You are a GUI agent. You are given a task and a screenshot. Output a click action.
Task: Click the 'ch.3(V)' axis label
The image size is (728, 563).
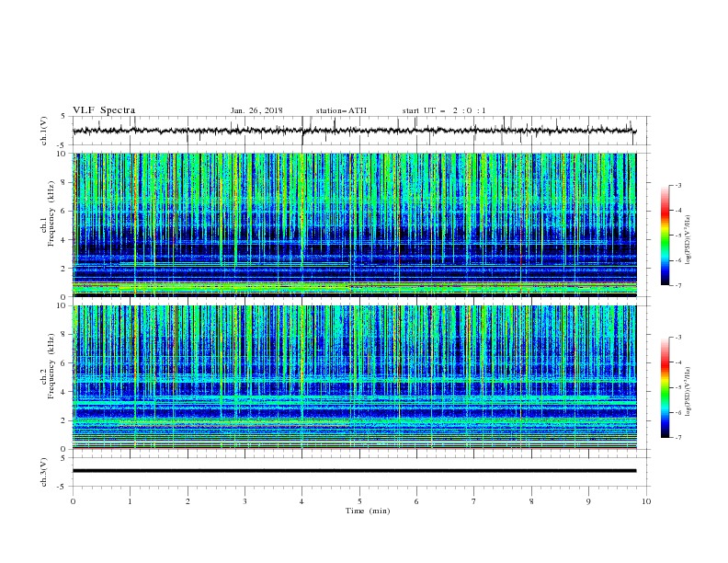pos(44,472)
